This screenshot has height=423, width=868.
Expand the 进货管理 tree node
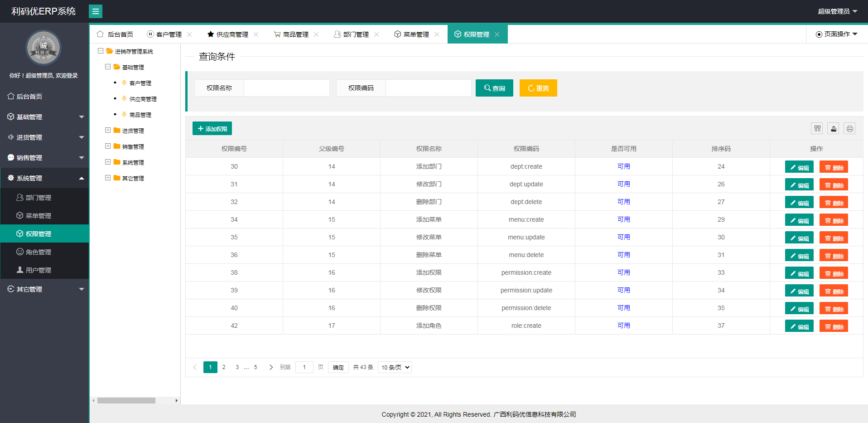pyautogui.click(x=108, y=130)
